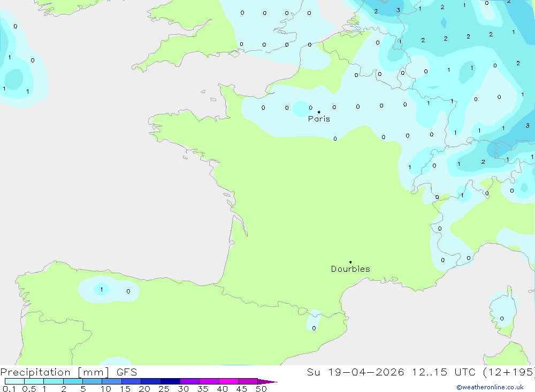Image resolution: width=535 pixels, height=392 pixels.
Task: Select the Dourbies town label
Action: [x=350, y=269]
